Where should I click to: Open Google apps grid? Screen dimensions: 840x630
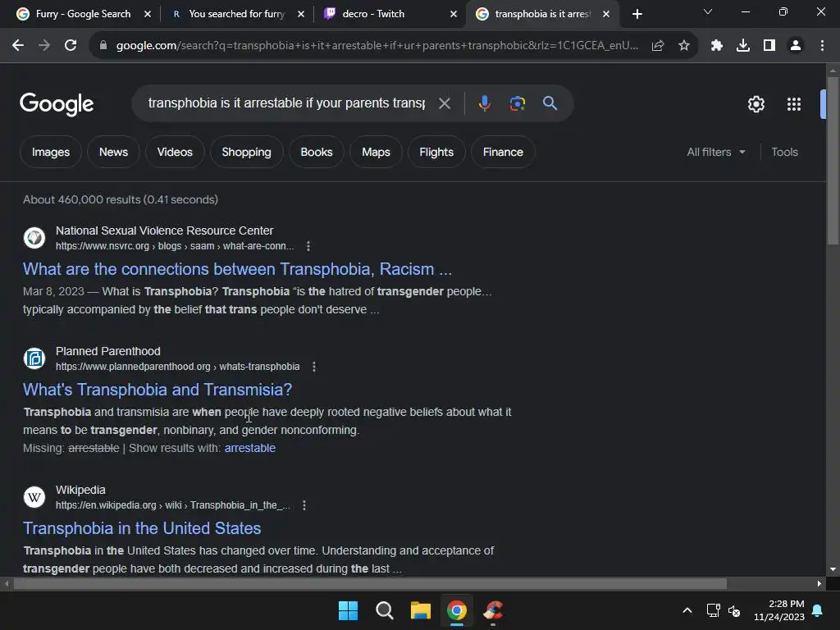pyautogui.click(x=794, y=104)
